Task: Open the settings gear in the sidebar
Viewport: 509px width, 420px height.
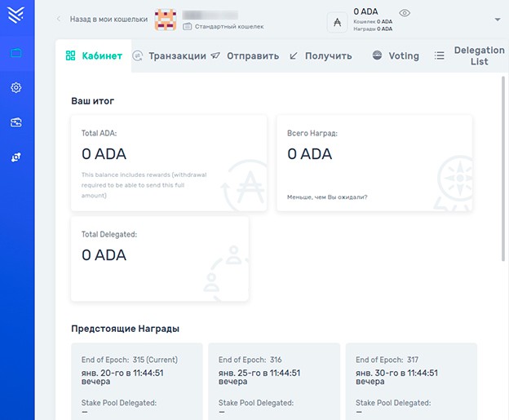Action: (x=16, y=87)
